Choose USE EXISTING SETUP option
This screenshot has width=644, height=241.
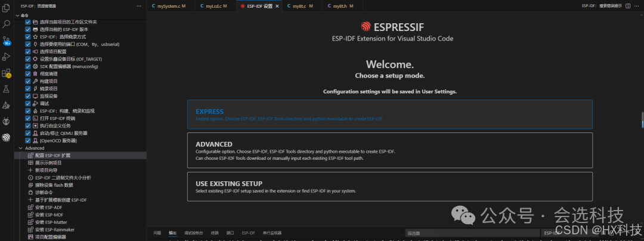(x=390, y=186)
